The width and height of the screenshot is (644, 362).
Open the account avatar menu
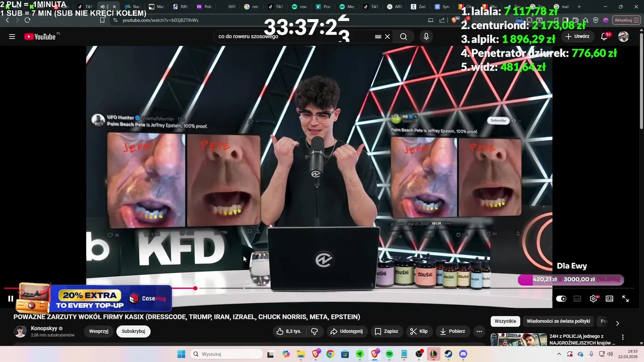point(623,37)
